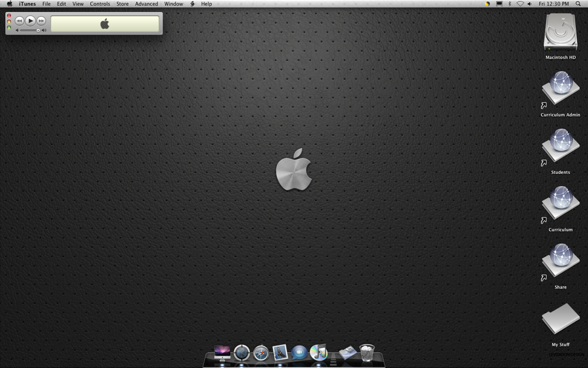The height and width of the screenshot is (368, 588).
Task: Launch Safari from the dock
Action: tap(261, 352)
